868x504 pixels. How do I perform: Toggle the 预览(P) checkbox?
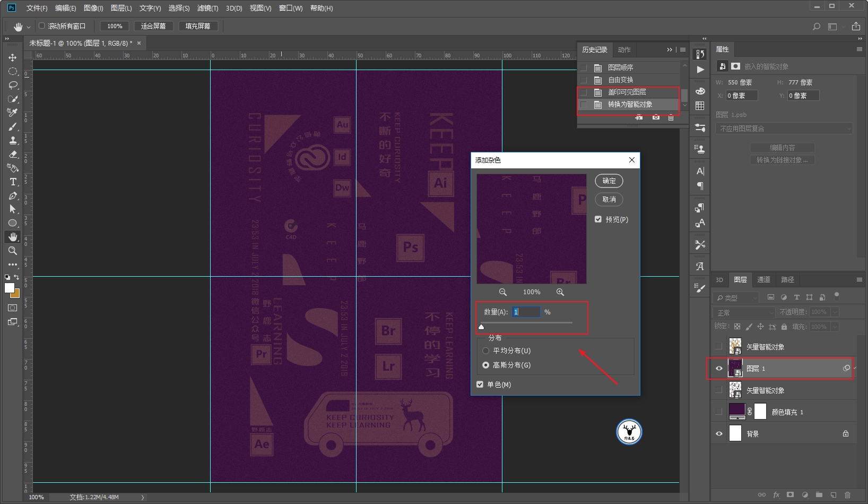pyautogui.click(x=598, y=219)
